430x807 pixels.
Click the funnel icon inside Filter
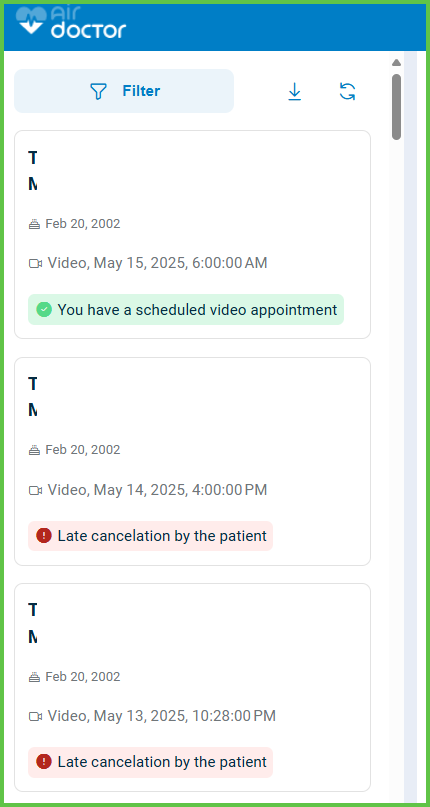[98, 92]
